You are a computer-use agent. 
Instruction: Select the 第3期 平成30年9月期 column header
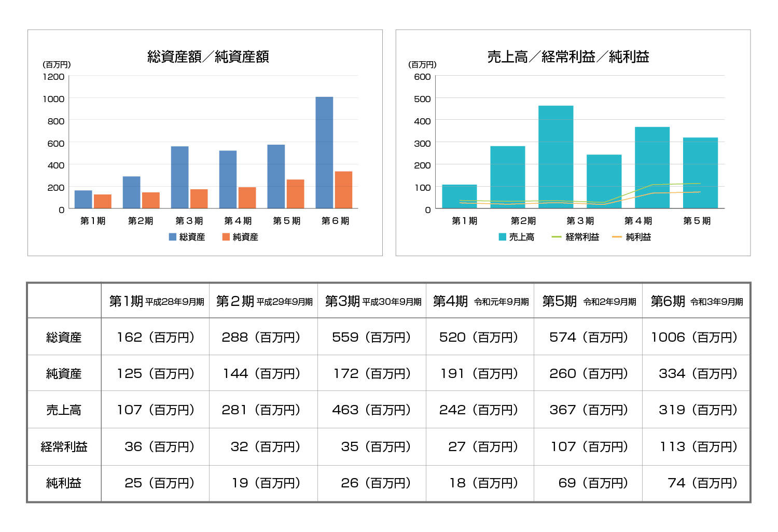[x=372, y=301]
